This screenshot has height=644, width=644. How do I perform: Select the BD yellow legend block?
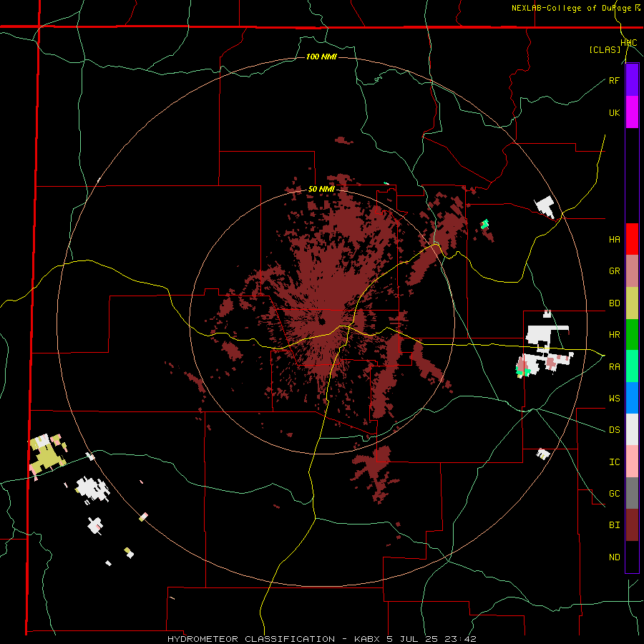pyautogui.click(x=632, y=303)
